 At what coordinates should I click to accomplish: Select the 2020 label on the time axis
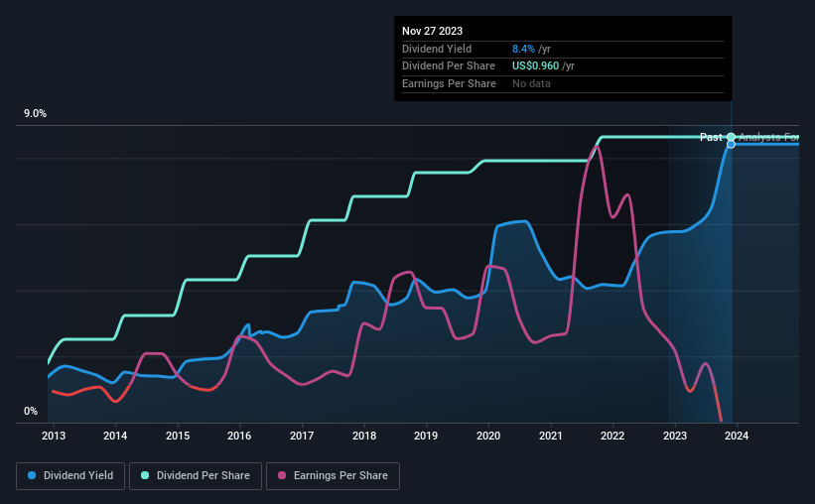pos(488,436)
